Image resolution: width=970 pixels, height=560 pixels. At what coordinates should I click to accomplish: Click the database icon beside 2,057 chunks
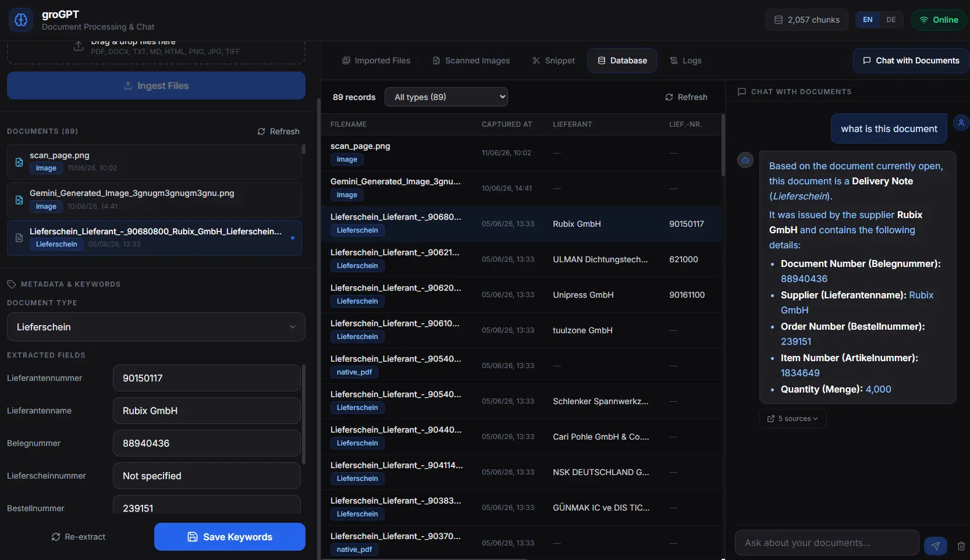pos(778,20)
